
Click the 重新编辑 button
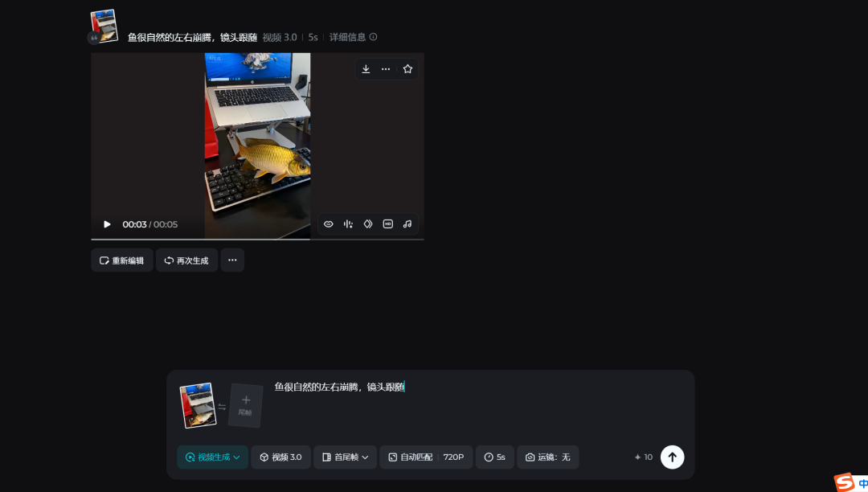point(122,260)
